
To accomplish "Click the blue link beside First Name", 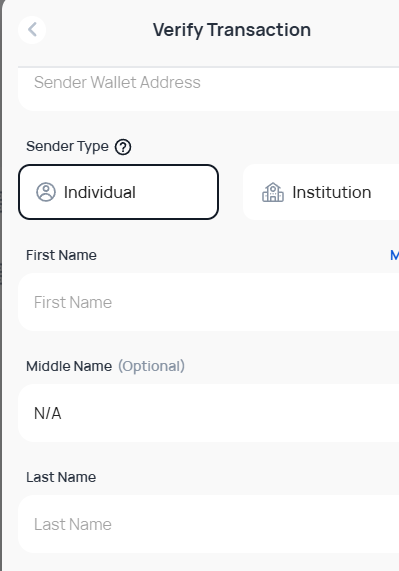I will [x=394, y=255].
